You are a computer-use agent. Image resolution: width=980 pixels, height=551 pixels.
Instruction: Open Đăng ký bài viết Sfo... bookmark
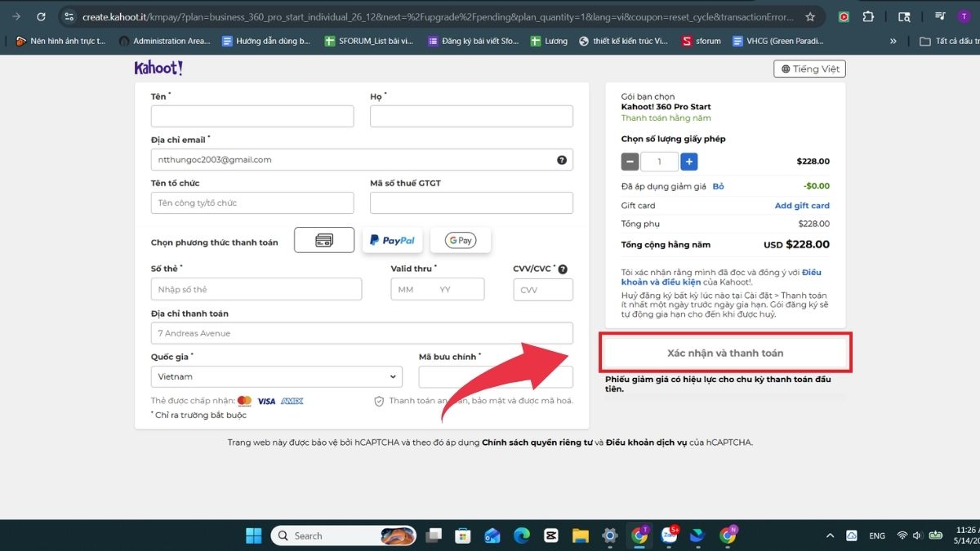(x=473, y=41)
